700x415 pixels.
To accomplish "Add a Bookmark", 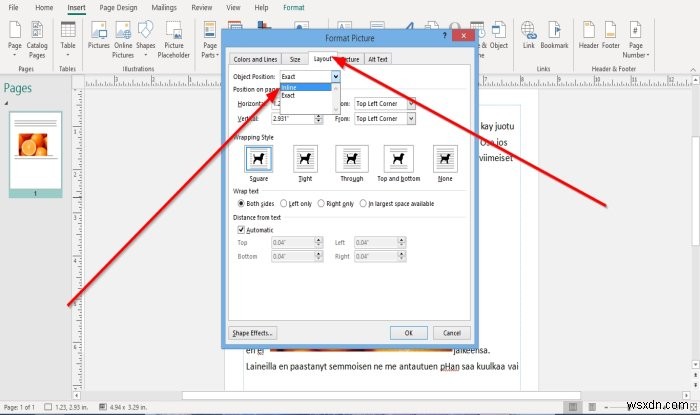I will coord(554,36).
